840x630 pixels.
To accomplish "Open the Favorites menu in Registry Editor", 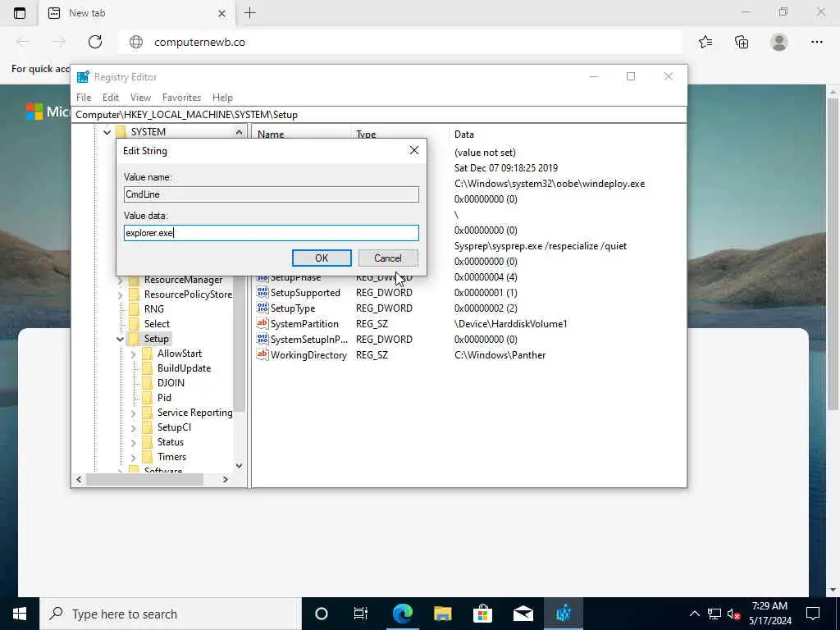I will [181, 98].
